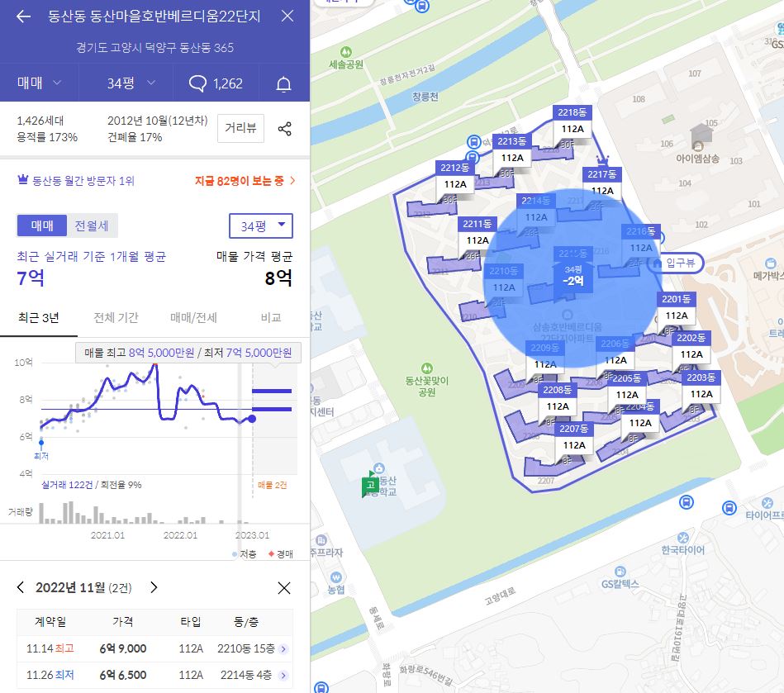Viewport: 784px width, 693px height.
Task: Click bus stop icon left of 타이어프로
Action: [x=729, y=508]
